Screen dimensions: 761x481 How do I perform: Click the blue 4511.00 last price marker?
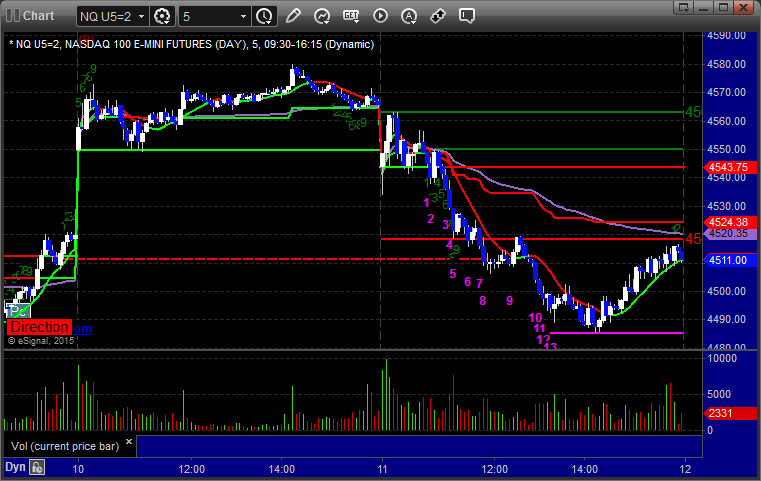[730, 260]
